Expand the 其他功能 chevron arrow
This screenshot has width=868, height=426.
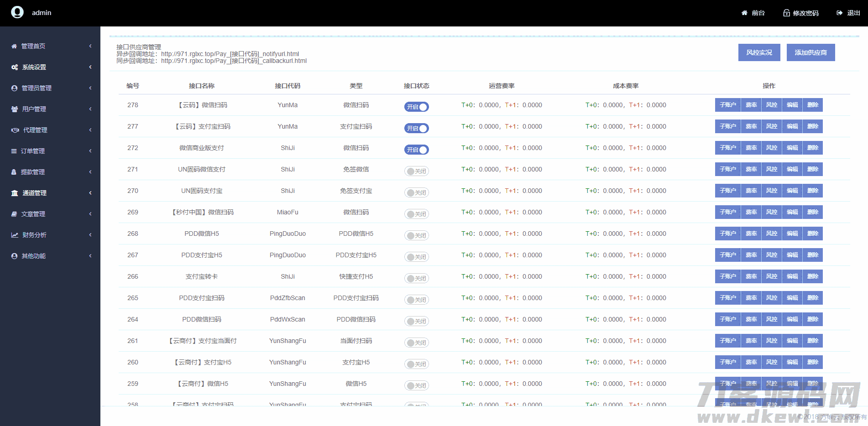pyautogui.click(x=90, y=256)
